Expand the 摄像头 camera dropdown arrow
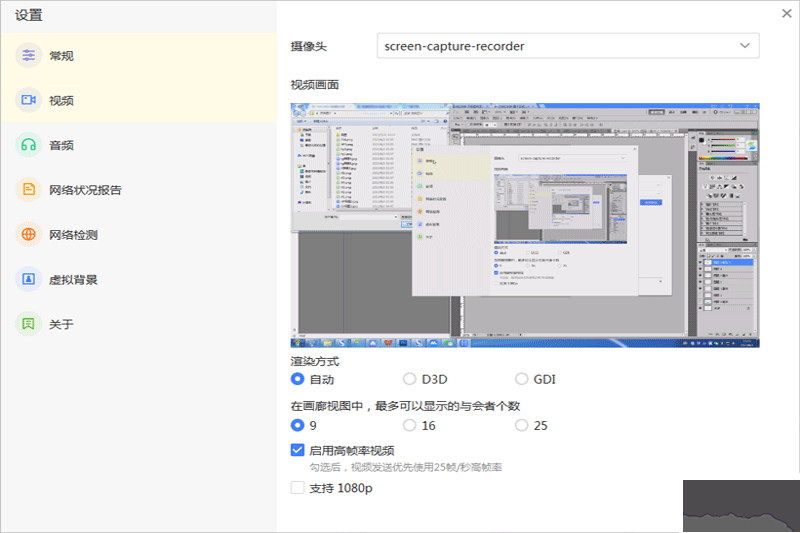The height and width of the screenshot is (533, 800). click(744, 46)
